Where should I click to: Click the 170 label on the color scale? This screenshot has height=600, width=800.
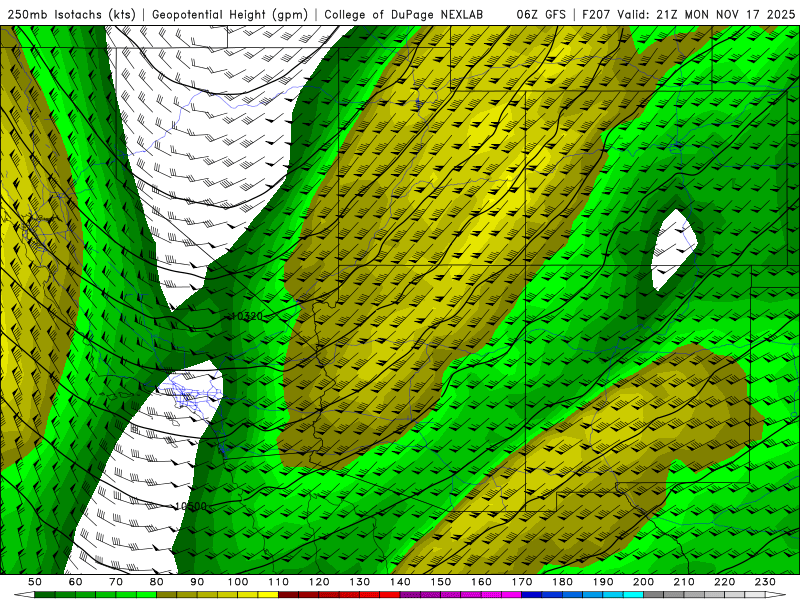(x=522, y=582)
